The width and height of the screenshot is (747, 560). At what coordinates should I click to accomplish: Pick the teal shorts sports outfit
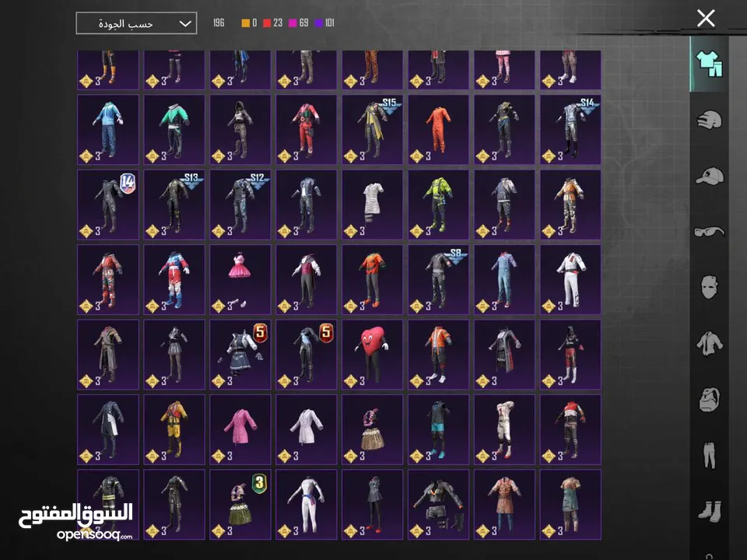click(x=438, y=429)
